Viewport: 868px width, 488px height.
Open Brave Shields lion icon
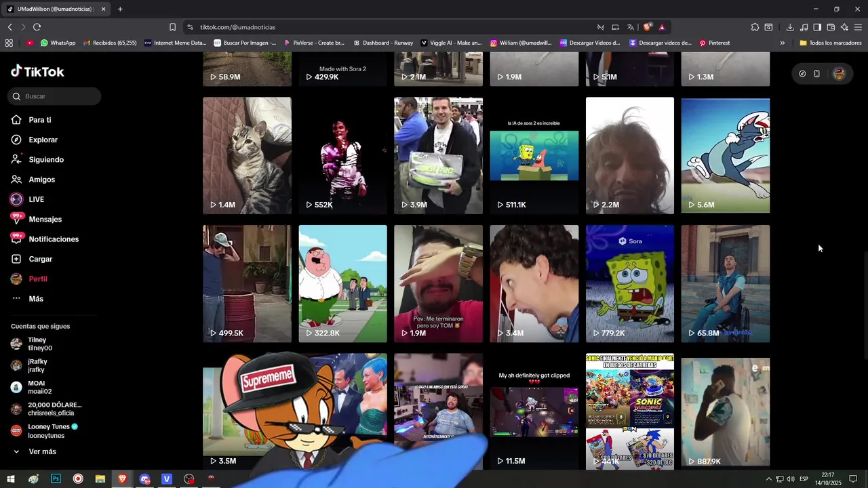tap(648, 27)
